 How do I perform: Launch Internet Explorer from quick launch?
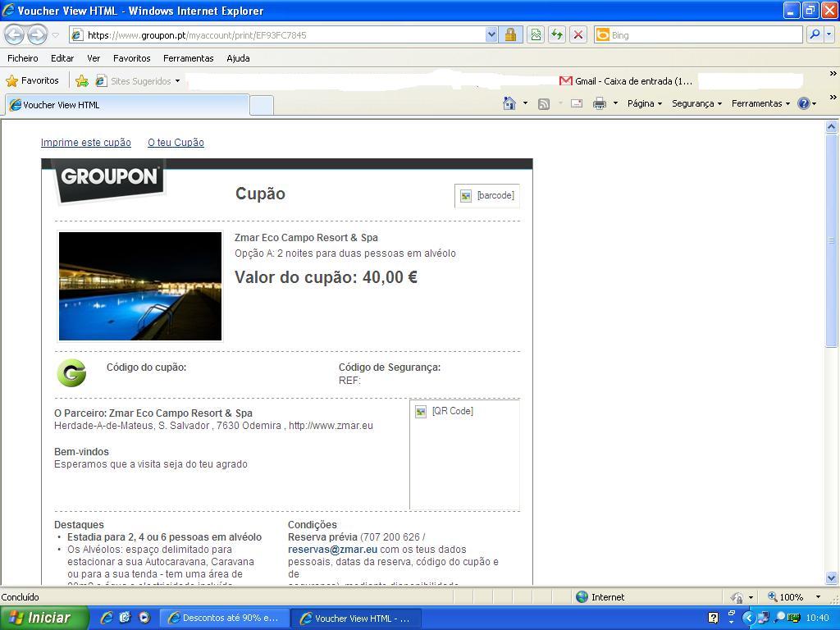click(x=107, y=618)
